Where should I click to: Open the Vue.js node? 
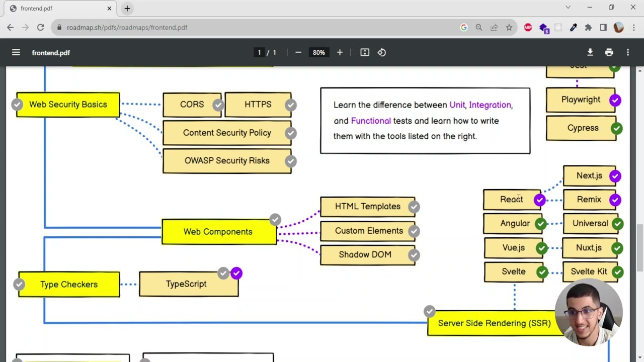(513, 248)
